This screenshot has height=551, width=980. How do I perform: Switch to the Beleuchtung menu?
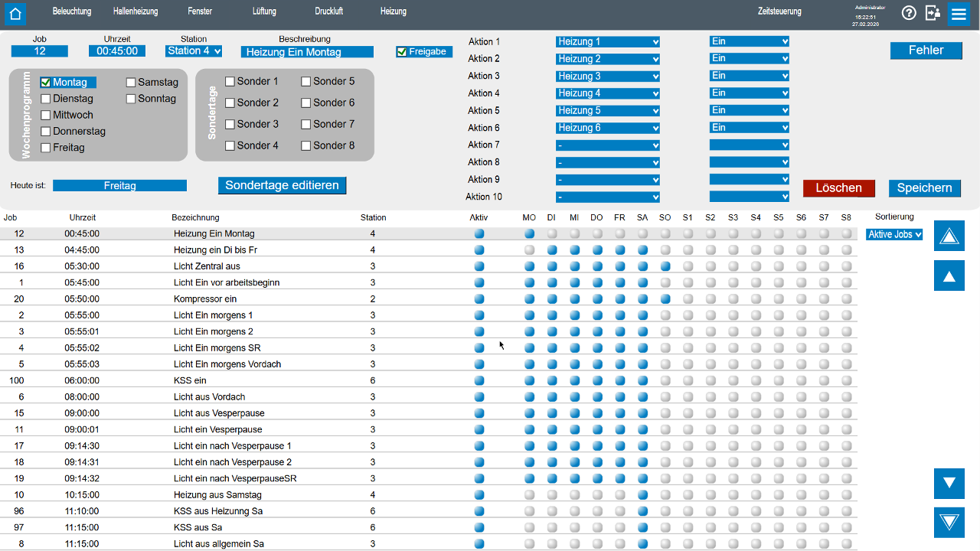[72, 11]
